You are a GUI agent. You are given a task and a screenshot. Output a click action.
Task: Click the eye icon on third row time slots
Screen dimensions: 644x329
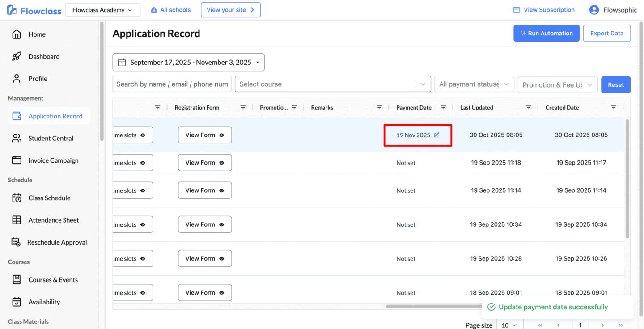point(143,190)
